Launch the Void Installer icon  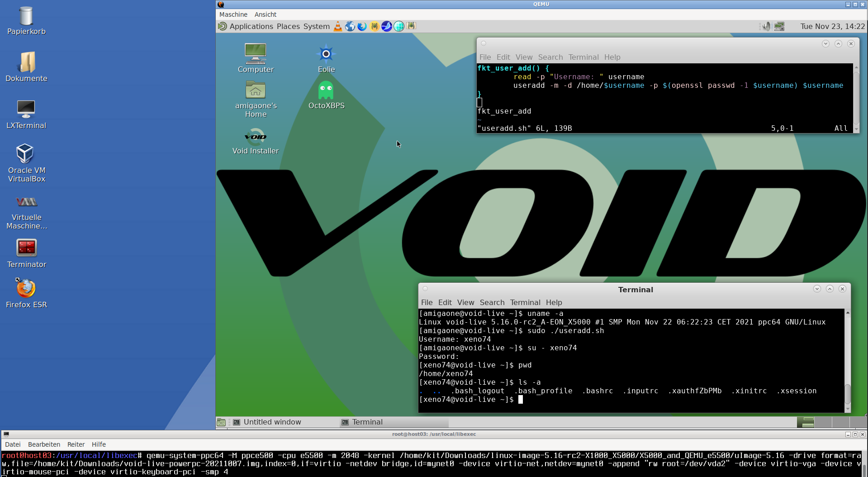pos(256,141)
